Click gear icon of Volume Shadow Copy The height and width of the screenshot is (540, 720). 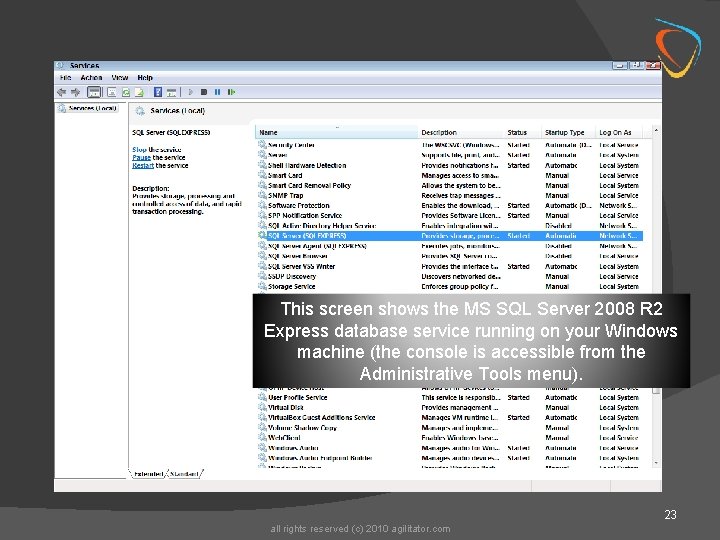pyautogui.click(x=262, y=428)
